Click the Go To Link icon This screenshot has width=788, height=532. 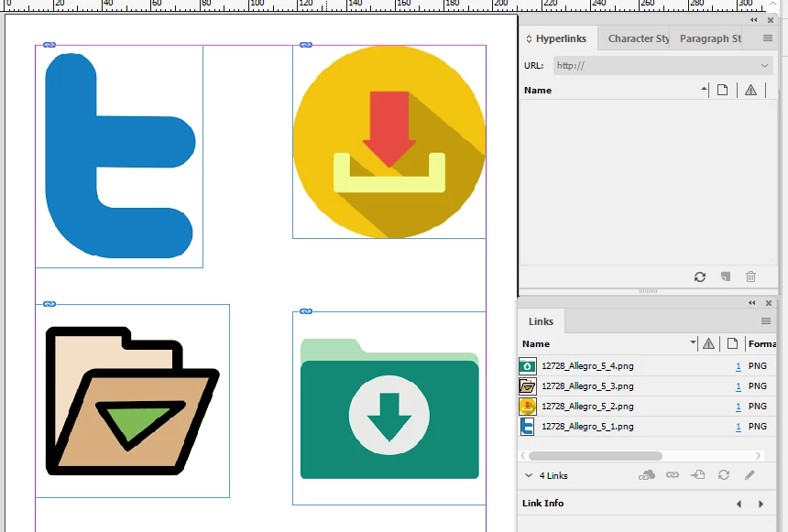click(x=697, y=475)
